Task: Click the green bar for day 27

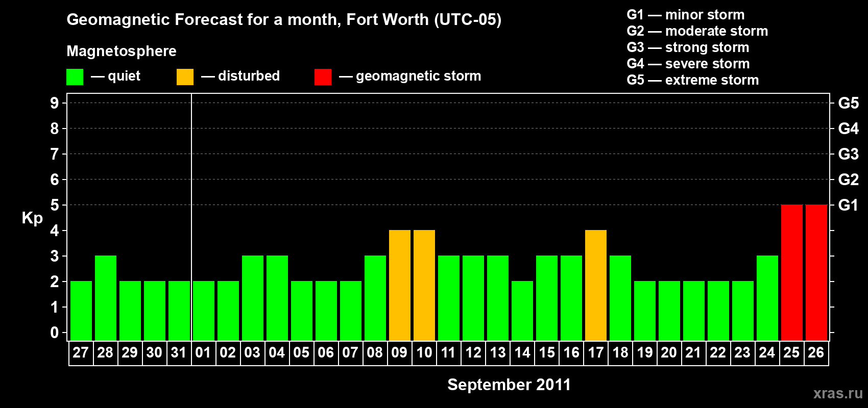Action: [81, 311]
